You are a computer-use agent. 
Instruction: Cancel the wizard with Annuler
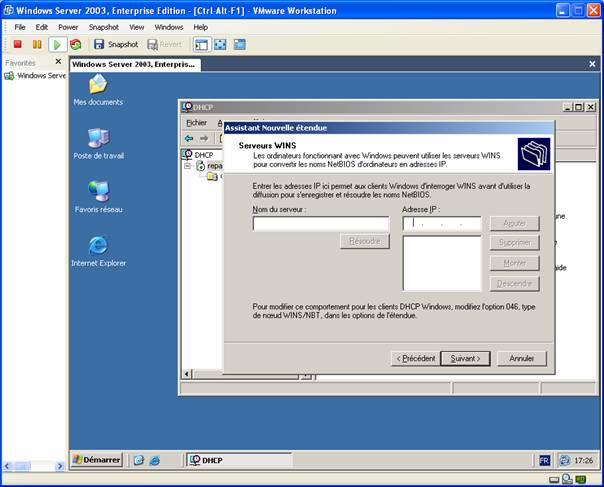click(x=522, y=358)
